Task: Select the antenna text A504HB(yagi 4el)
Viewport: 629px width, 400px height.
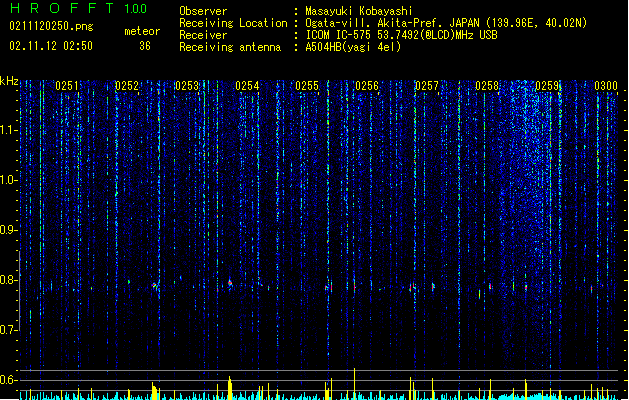Action: pyautogui.click(x=353, y=47)
